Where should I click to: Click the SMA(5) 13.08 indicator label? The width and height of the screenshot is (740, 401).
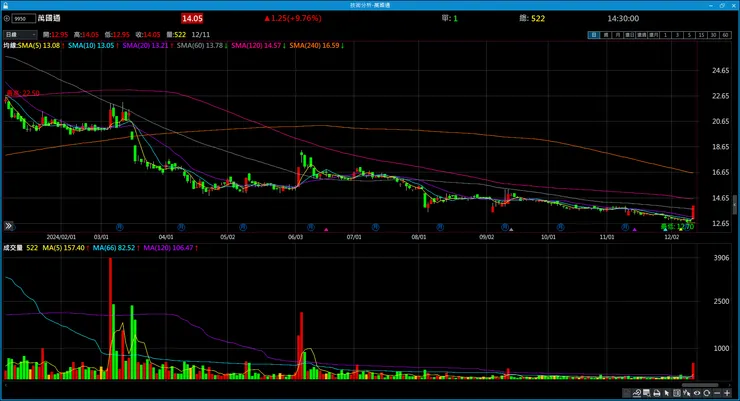pos(39,45)
